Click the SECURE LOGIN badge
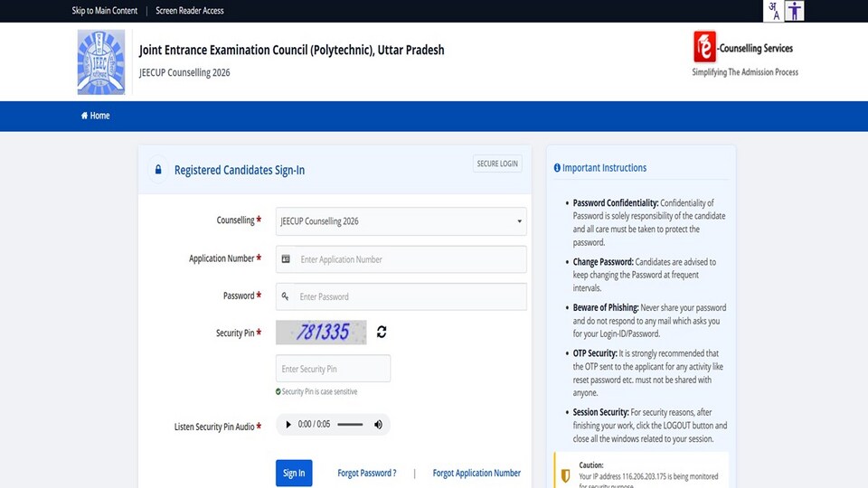The height and width of the screenshot is (488, 868). [497, 164]
